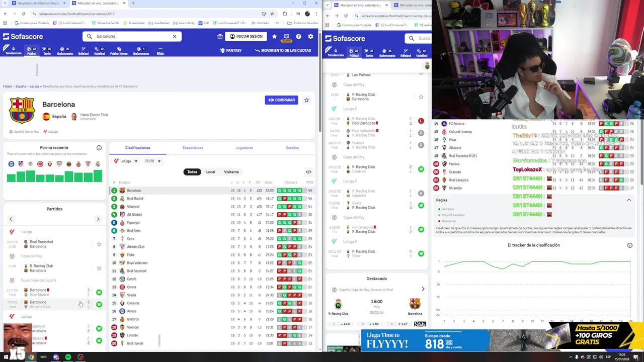Screen dimensions: 644x362
Task: Open the favorites star in Sofascore header
Action: 274,36
